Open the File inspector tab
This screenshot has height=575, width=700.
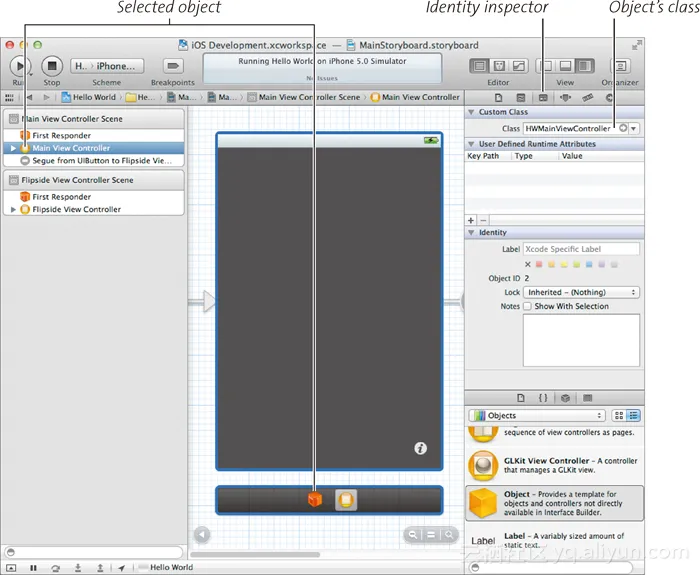[x=499, y=97]
